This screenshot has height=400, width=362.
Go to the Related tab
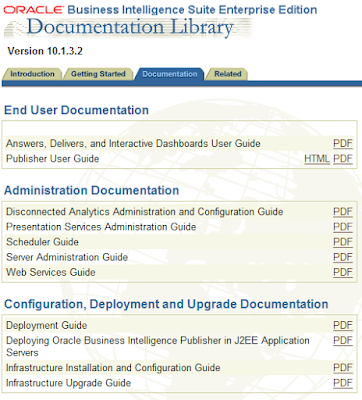(x=227, y=74)
